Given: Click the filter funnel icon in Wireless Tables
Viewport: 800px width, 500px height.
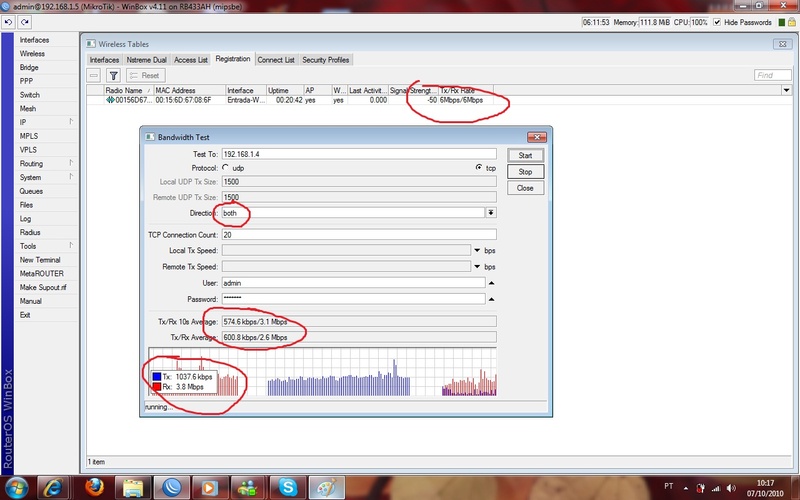Looking at the screenshot, I should point(113,76).
